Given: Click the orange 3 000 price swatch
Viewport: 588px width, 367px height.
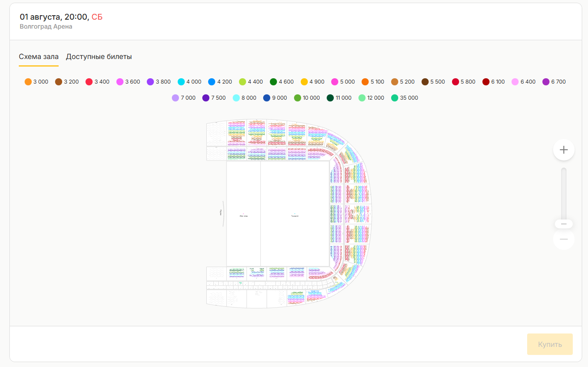Looking at the screenshot, I should (28, 82).
